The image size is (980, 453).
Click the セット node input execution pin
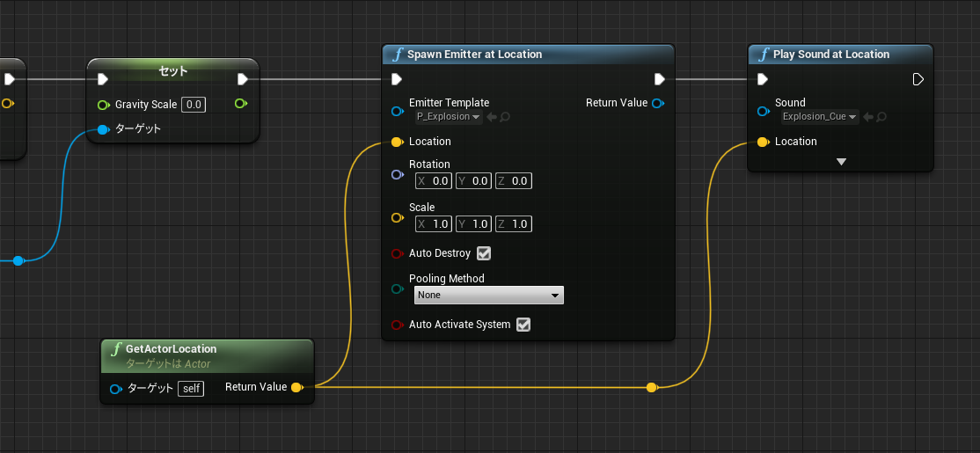click(x=103, y=79)
